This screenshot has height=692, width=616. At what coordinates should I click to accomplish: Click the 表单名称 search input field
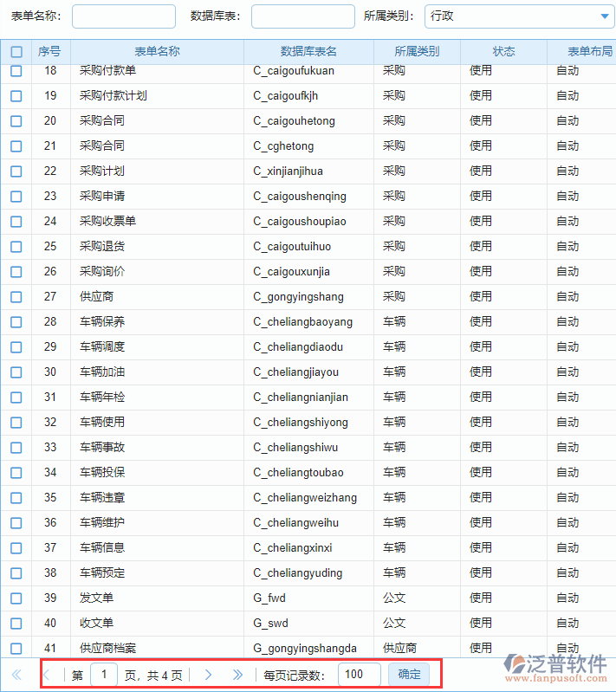tap(116, 16)
